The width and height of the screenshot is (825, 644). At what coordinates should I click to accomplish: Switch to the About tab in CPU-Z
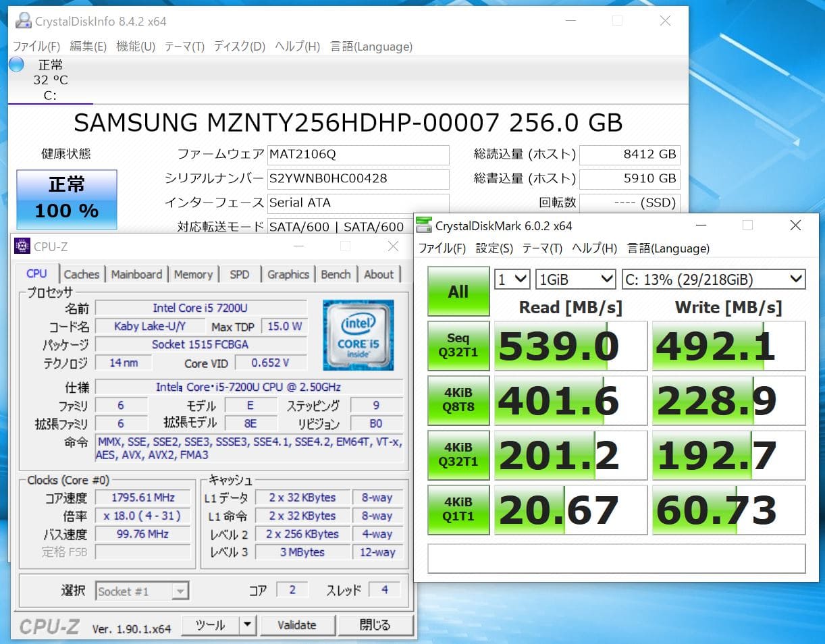tap(379, 274)
